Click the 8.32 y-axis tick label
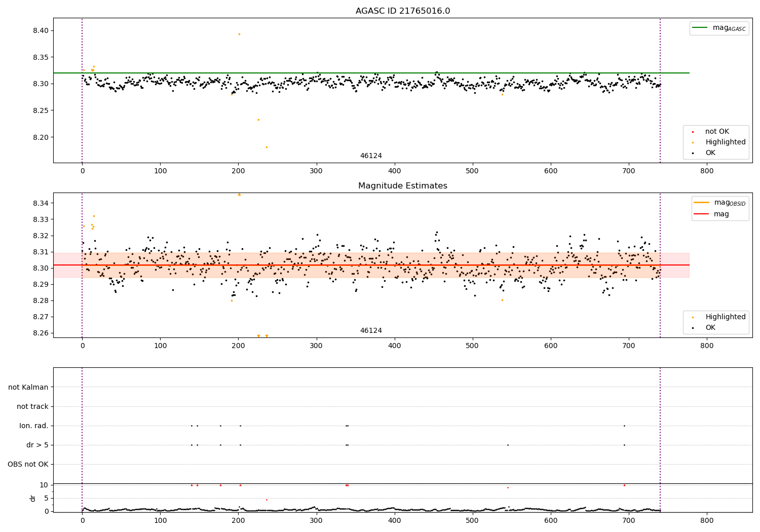The width and height of the screenshot is (760, 532). tap(41, 236)
